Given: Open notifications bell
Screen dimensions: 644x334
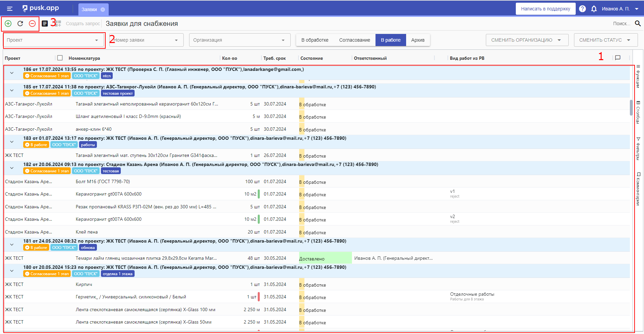Looking at the screenshot, I should click(594, 9).
